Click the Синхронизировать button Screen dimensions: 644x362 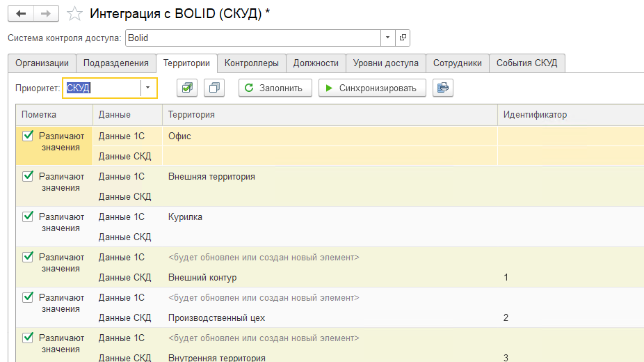(371, 88)
